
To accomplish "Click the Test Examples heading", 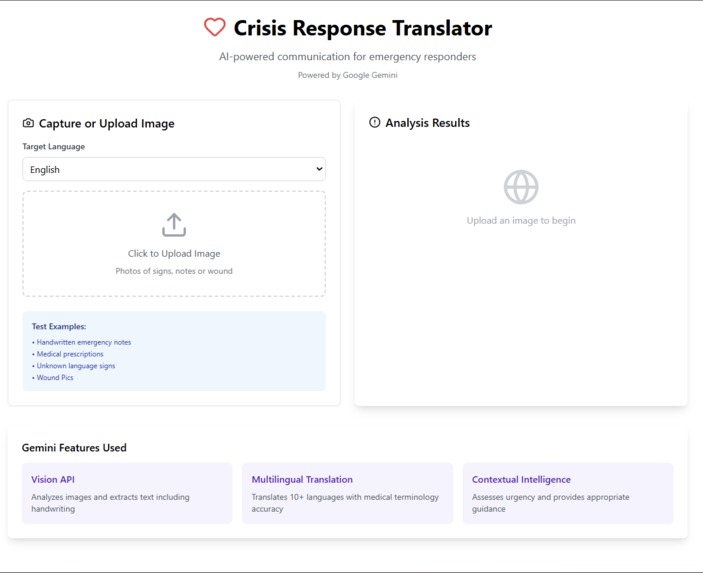I will point(59,326).
